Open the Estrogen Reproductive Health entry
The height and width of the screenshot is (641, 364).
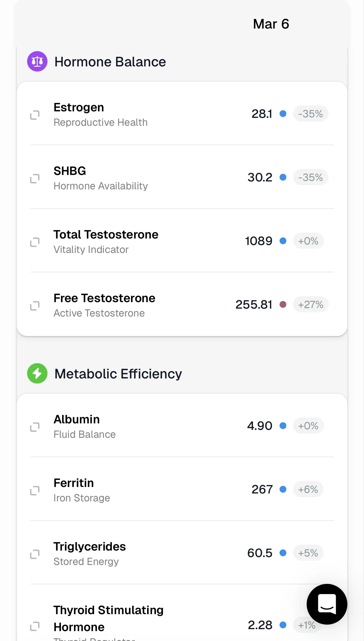(x=100, y=114)
